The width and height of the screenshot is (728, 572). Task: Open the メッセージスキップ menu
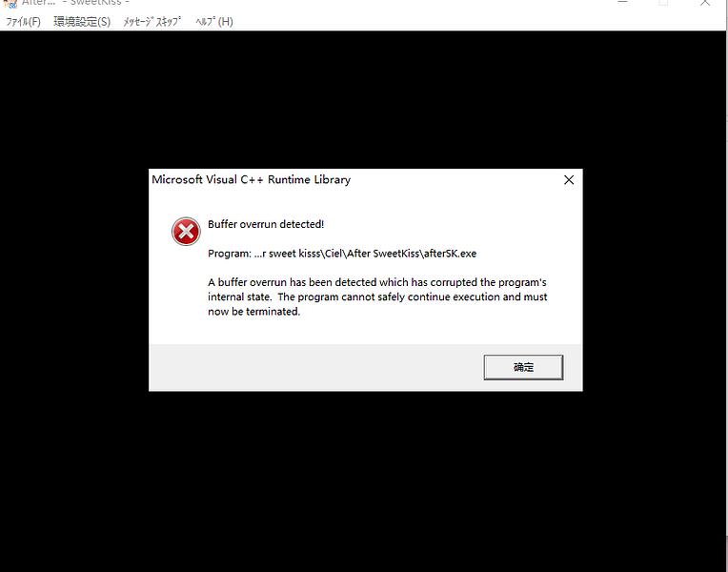pos(152,21)
